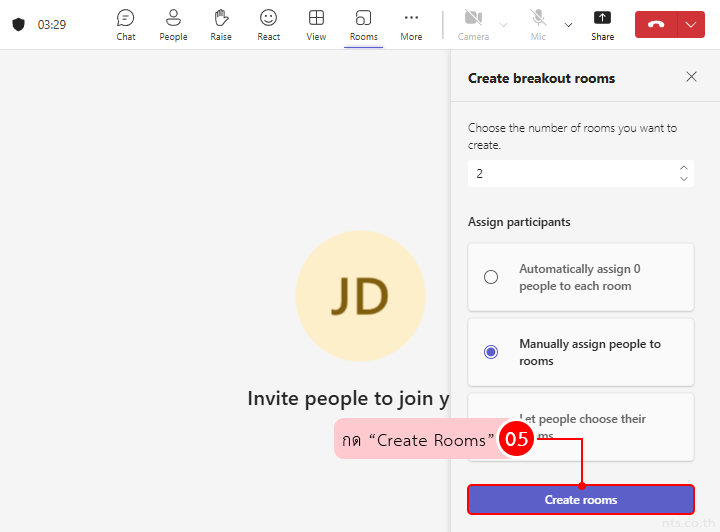The height and width of the screenshot is (532, 720).
Task: Share your screen content
Action: 602,25
